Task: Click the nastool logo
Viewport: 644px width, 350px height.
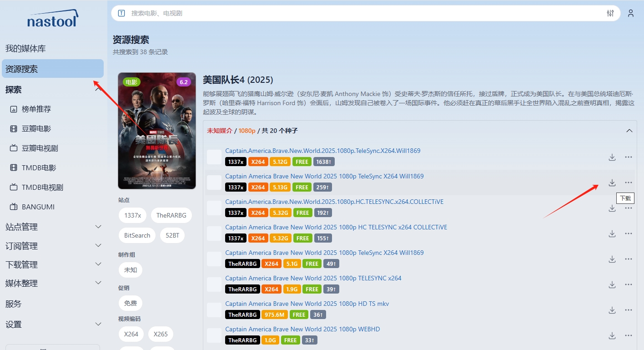Action: click(52, 18)
